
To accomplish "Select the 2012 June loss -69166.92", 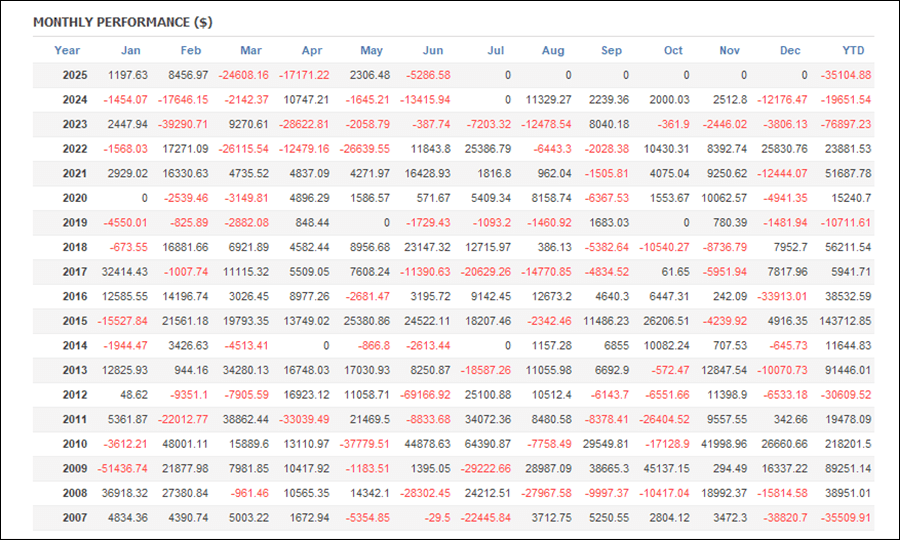I will [x=424, y=395].
